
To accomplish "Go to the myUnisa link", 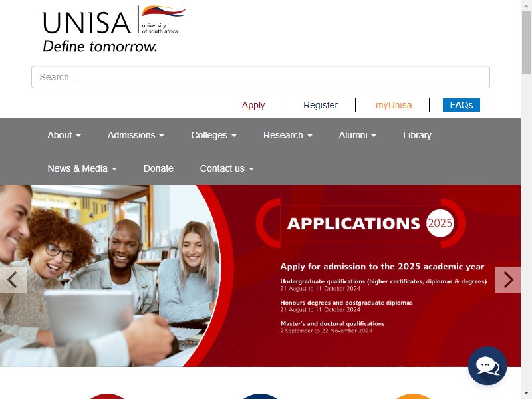I will [x=394, y=105].
